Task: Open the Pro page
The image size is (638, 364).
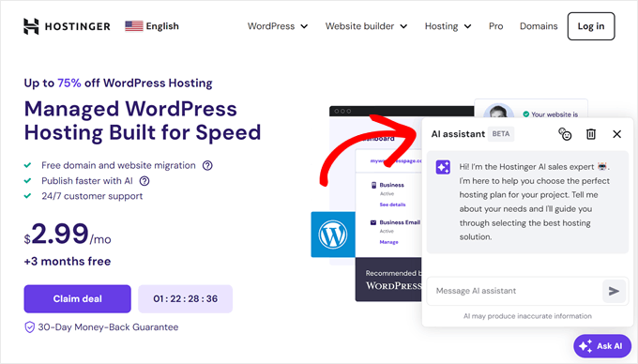Action: 495,26
